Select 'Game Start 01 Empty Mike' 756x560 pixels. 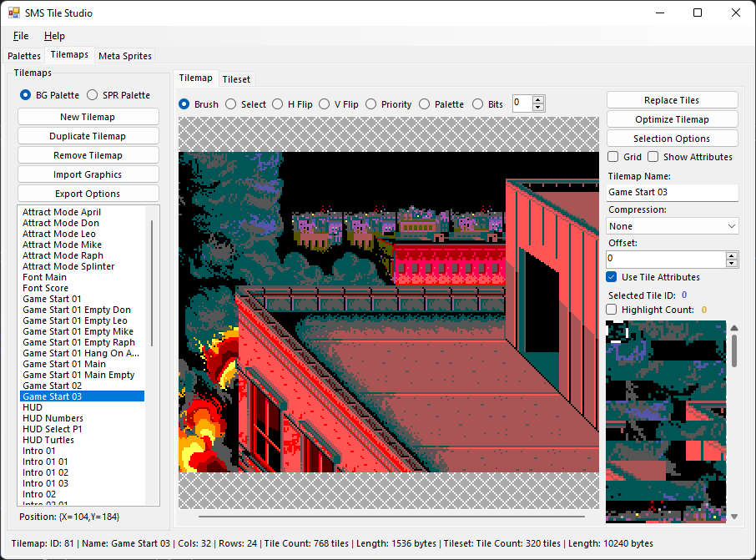click(78, 331)
